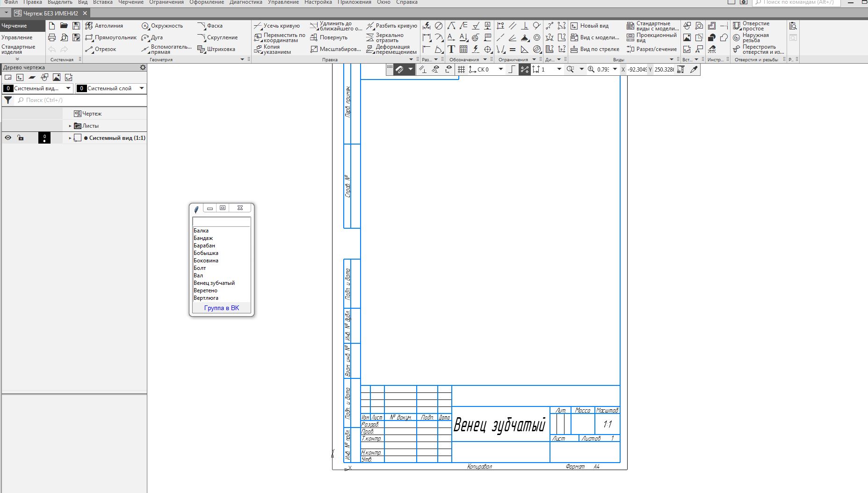Click the Проекционный вид button
The image size is (868, 493).
[651, 37]
